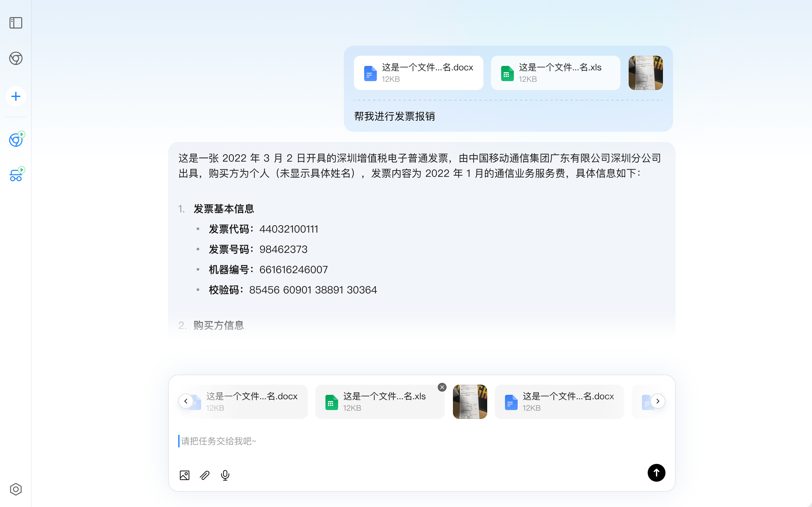This screenshot has width=812, height=507.
Task: Remove the attached xls file
Action: tap(442, 387)
